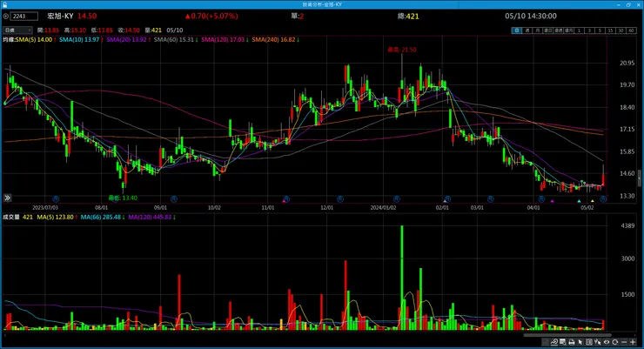
Task: Select the pointer cursor tool
Action: click(580, 342)
